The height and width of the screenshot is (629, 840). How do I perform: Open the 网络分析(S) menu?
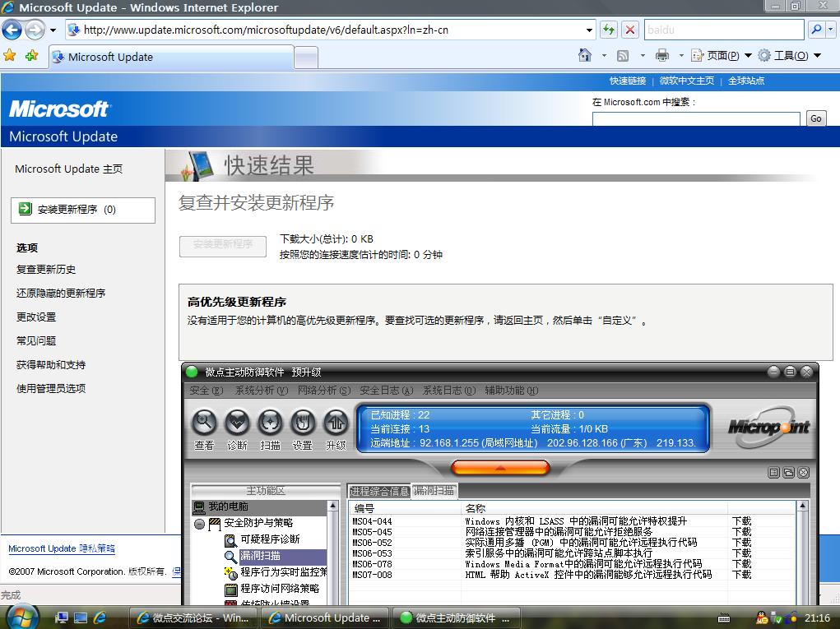point(324,391)
